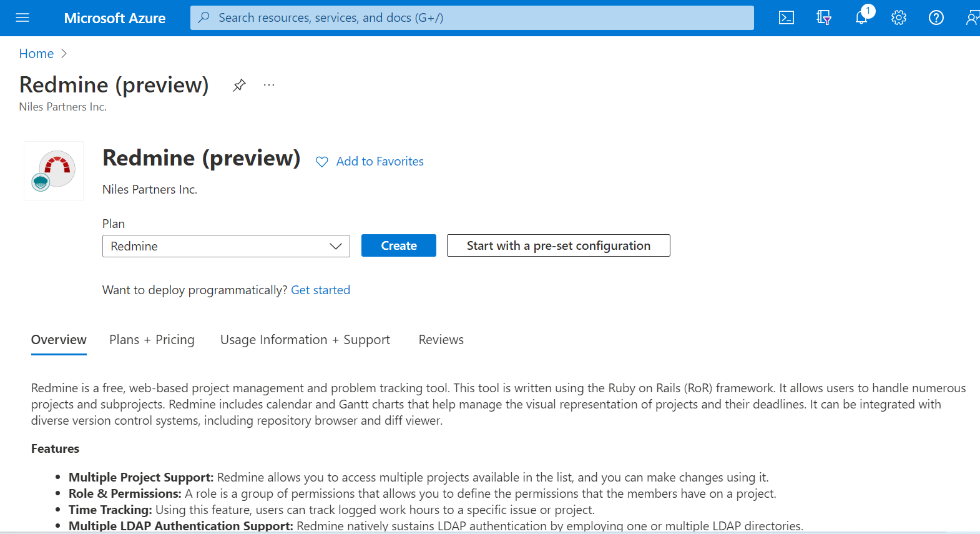Click the breadcrumb chevron after Home

tap(64, 54)
